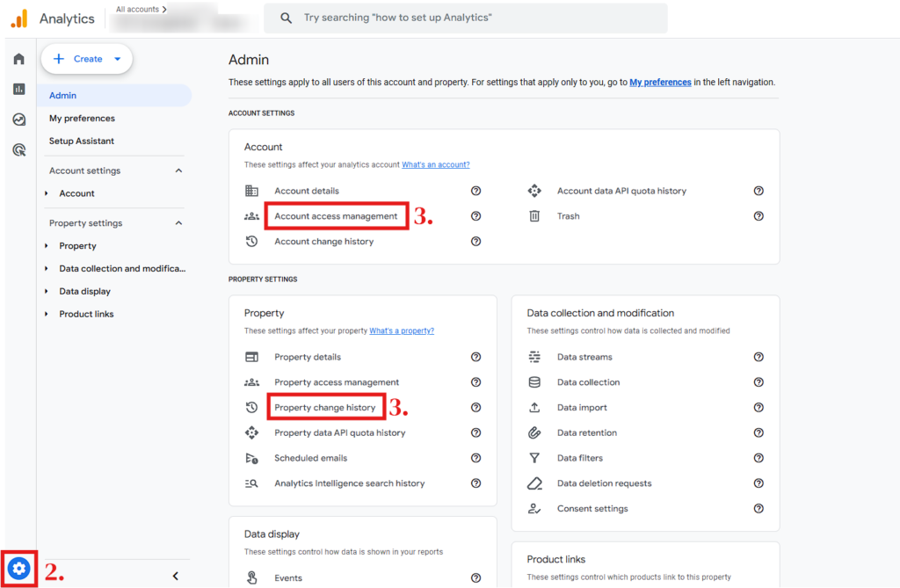The image size is (900, 588).
Task: Click the Google Analytics logo
Action: 19,18
